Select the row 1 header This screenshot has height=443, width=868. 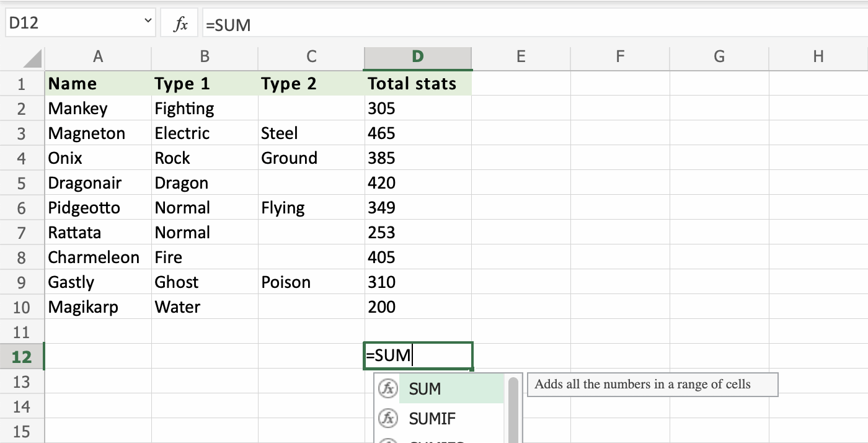point(22,84)
